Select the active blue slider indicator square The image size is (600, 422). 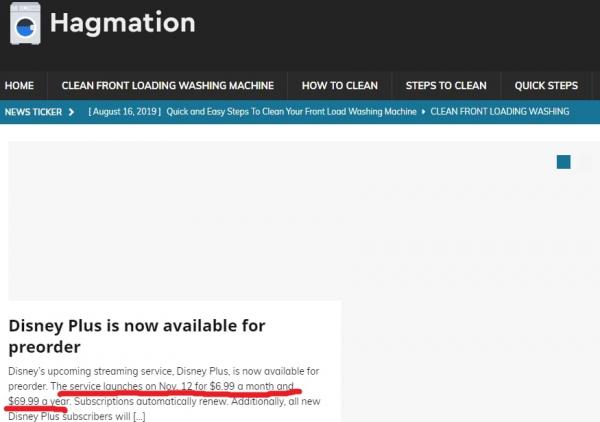[x=564, y=162]
